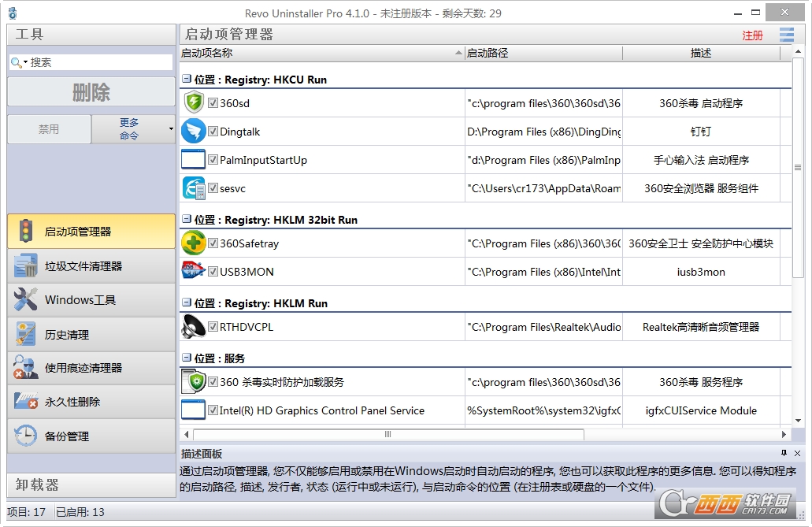This screenshot has width=812, height=527.
Task: Click the horizontal scrollbar thumb
Action: pyautogui.click(x=387, y=434)
